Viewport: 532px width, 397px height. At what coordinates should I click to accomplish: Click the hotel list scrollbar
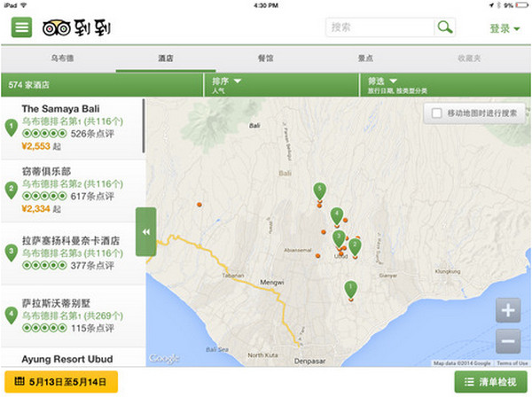[144, 126]
